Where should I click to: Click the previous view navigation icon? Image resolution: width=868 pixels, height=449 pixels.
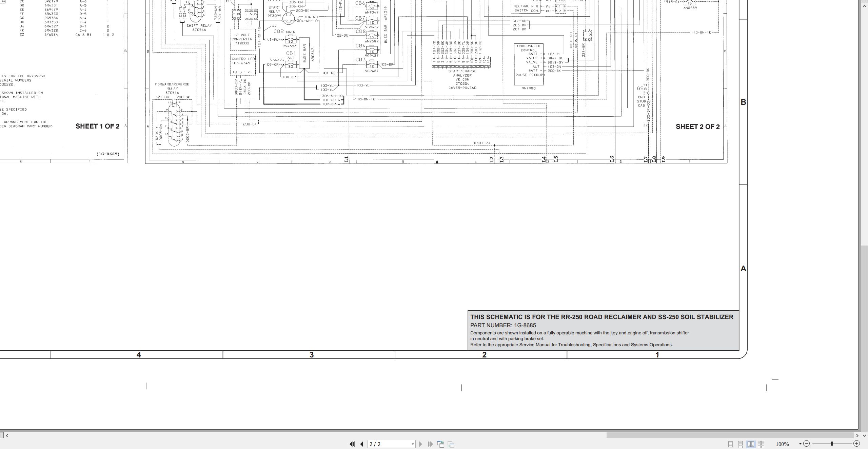click(x=441, y=444)
